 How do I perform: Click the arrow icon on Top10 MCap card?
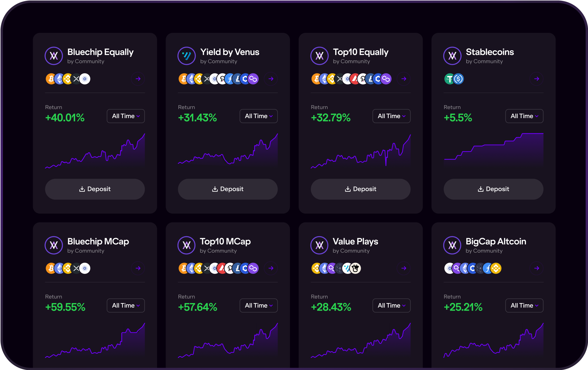point(271,268)
